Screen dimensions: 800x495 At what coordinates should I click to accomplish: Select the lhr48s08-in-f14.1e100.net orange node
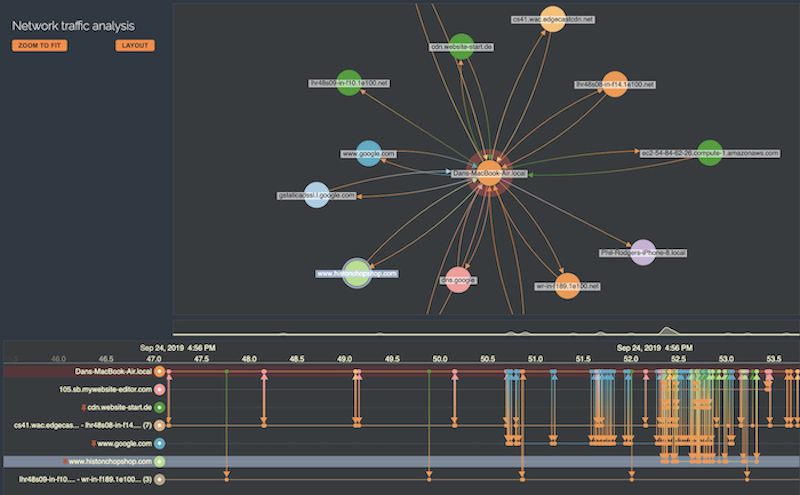coord(615,84)
